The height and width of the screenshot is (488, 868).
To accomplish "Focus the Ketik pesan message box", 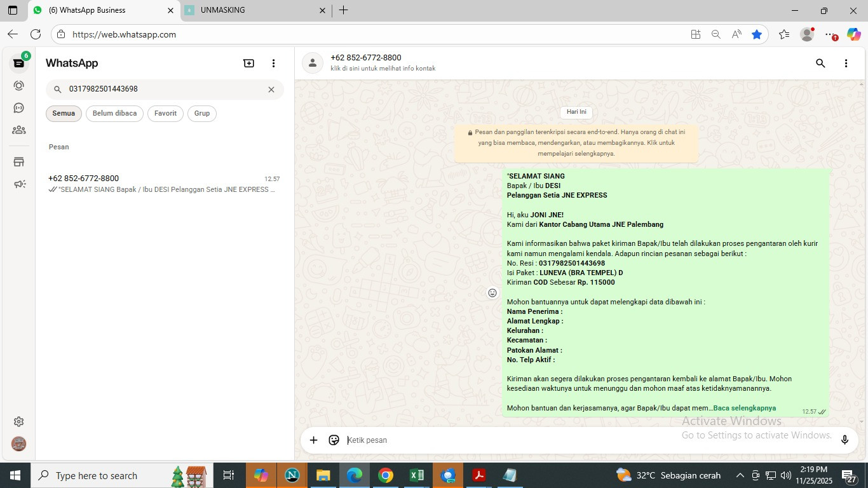I will pyautogui.click(x=588, y=440).
